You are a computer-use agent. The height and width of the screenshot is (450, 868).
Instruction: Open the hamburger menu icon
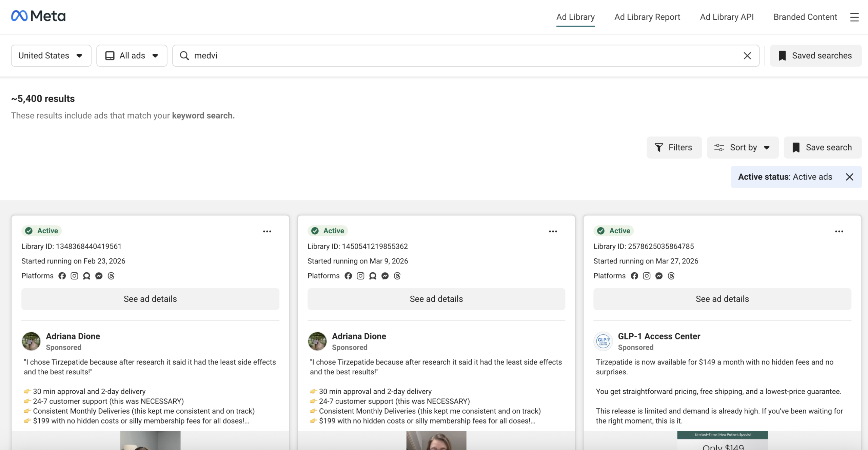point(854,17)
